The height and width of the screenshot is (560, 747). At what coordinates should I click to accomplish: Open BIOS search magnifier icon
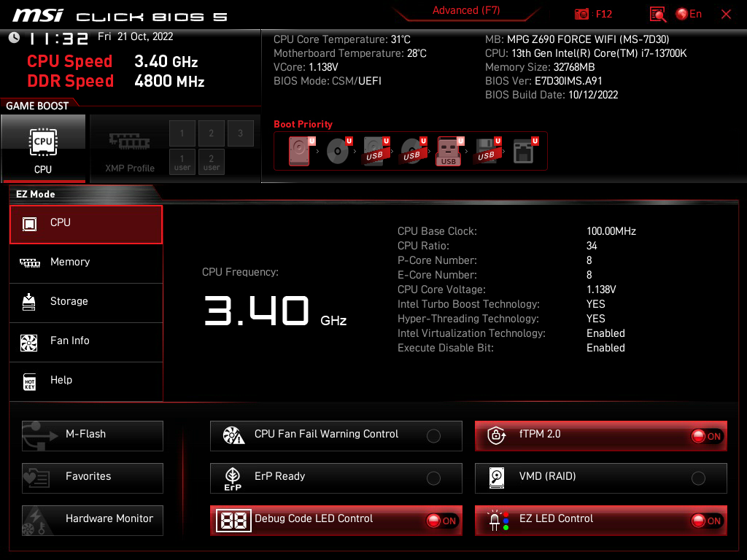point(658,14)
